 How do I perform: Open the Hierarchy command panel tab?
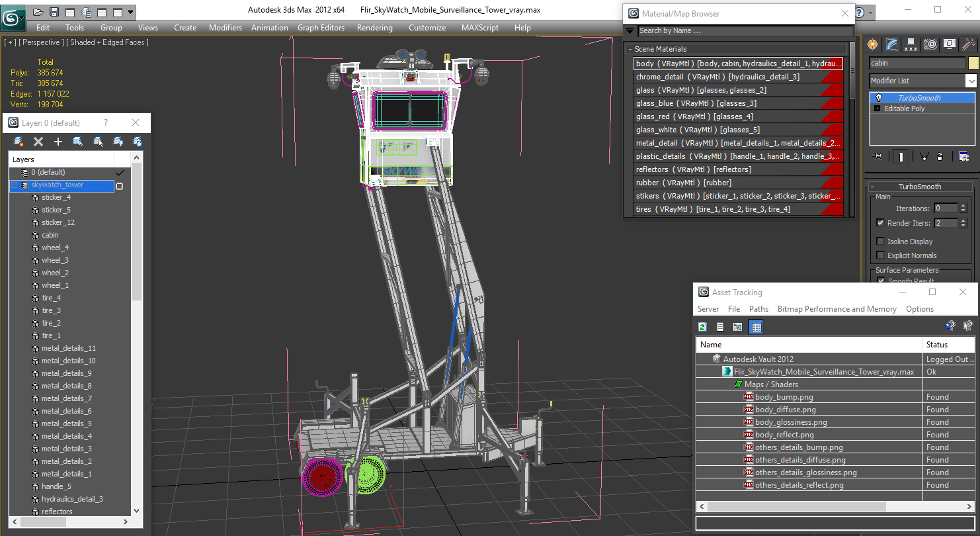pyautogui.click(x=911, y=44)
